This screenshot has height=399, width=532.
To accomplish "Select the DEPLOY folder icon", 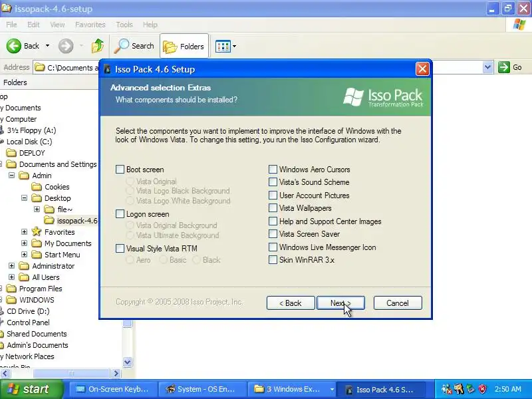I will [x=11, y=153].
